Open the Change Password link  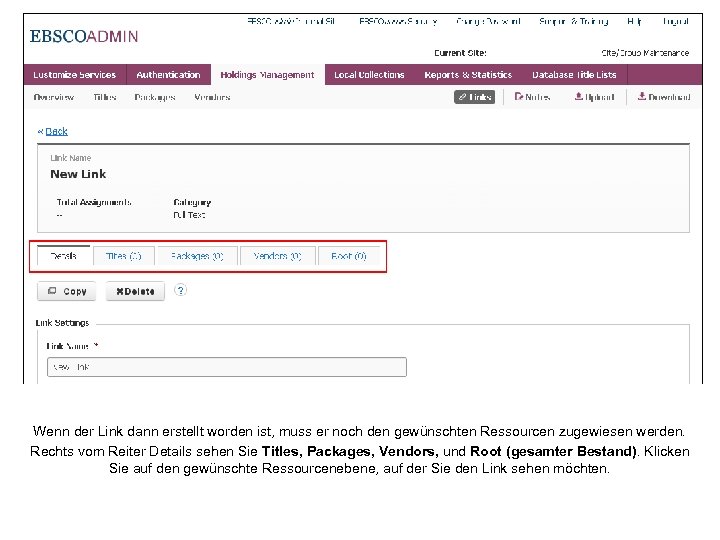[x=488, y=21]
